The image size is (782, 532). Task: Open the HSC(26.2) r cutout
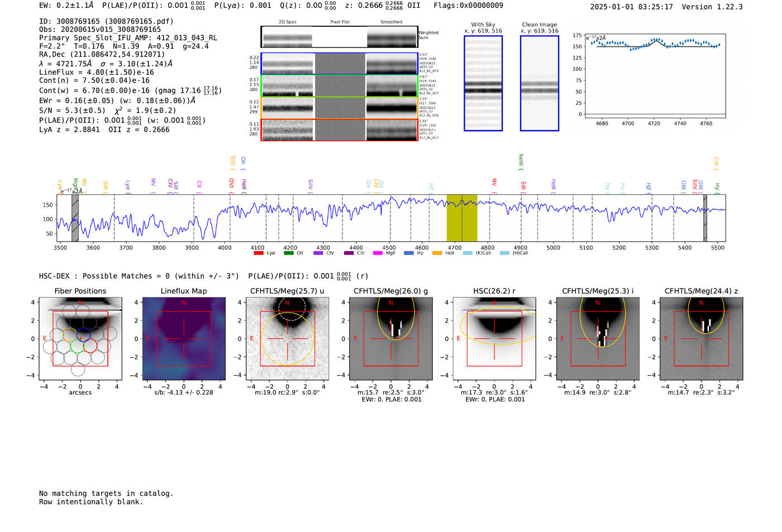pyautogui.click(x=494, y=339)
